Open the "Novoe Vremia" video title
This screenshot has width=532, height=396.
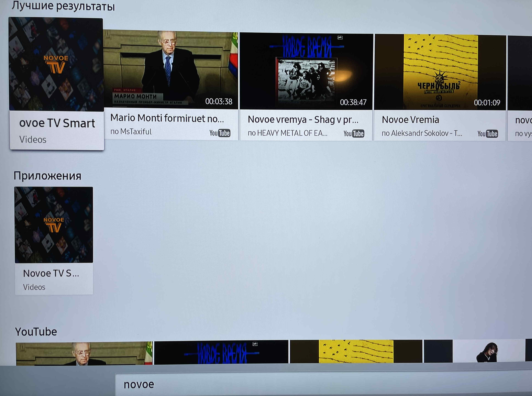411,120
